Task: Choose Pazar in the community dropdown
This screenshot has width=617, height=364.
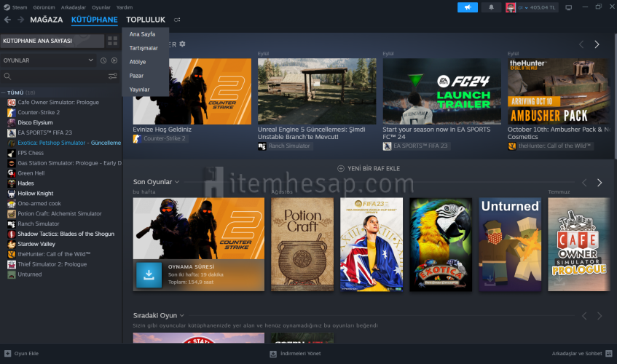Action: point(136,76)
